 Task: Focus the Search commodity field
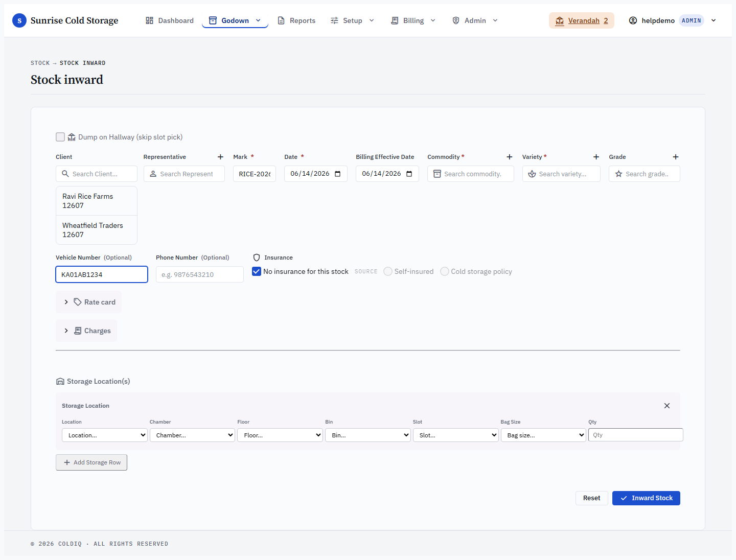(x=471, y=174)
